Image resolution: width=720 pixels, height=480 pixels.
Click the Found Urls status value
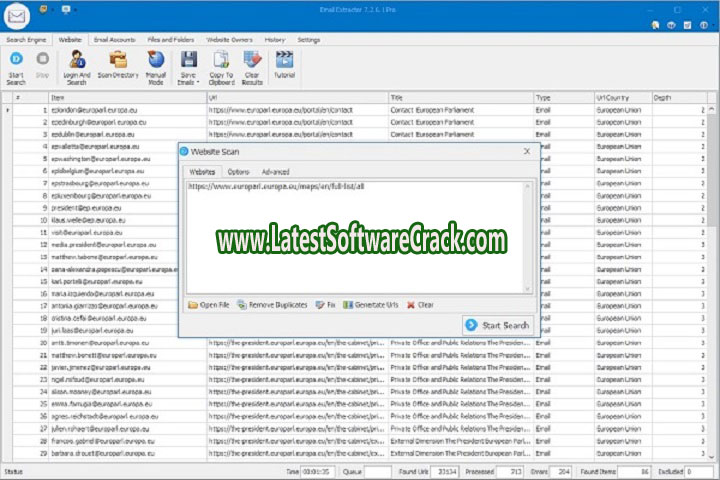446,472
